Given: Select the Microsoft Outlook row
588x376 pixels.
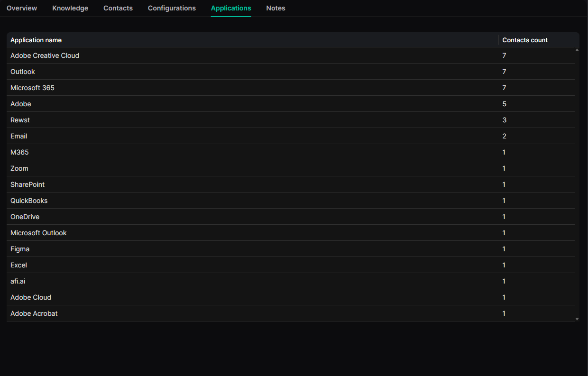Looking at the screenshot, I should tap(291, 233).
